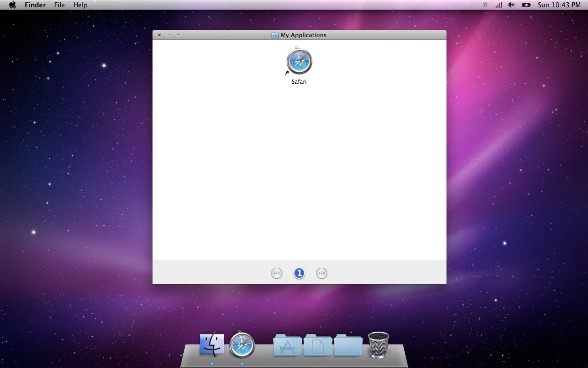Click the Finder icon in the dock
This screenshot has height=368, width=588.
click(212, 345)
